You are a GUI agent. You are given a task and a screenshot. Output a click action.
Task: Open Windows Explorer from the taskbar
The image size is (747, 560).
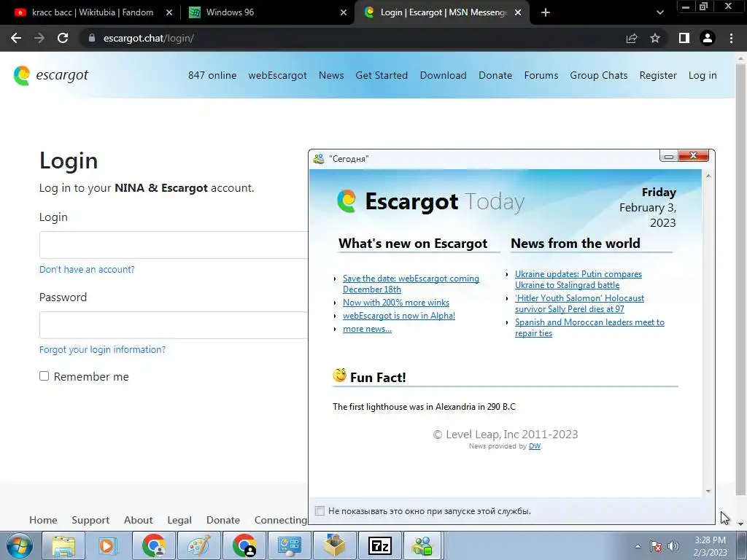(x=63, y=545)
